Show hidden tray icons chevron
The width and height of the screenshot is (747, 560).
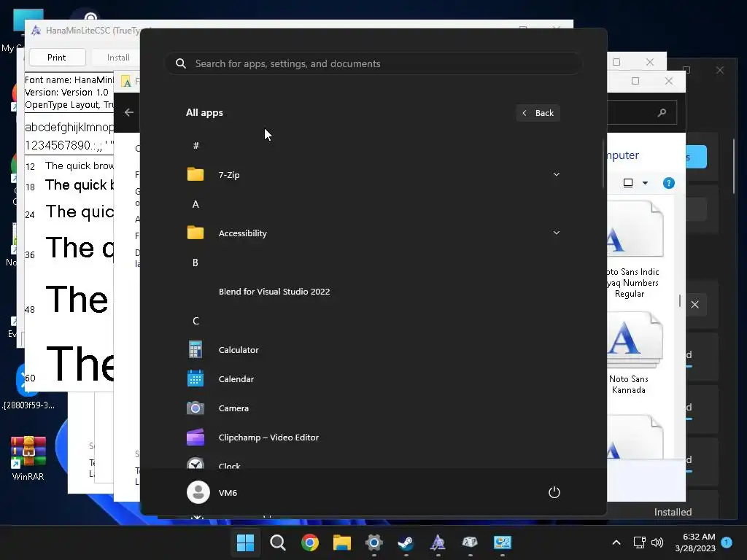616,542
